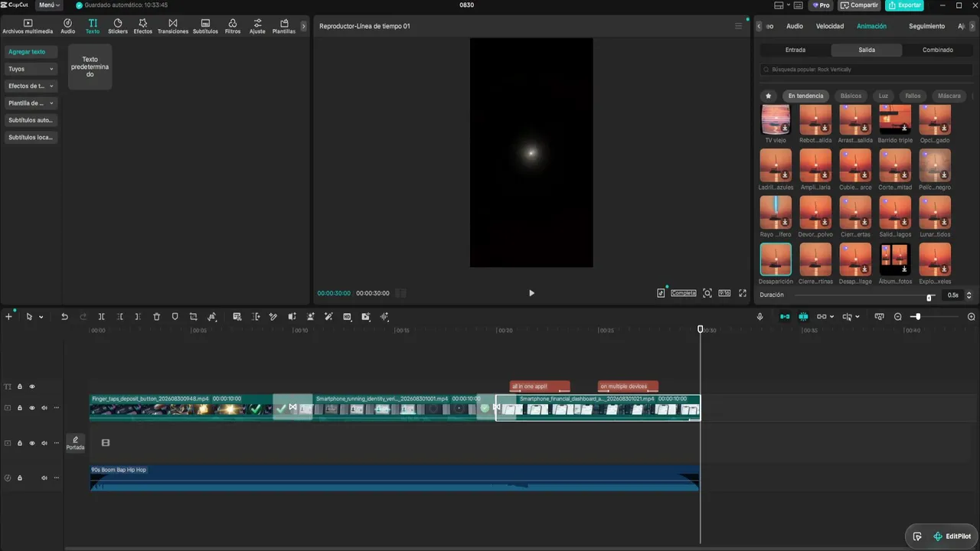Mute the main video track
The height and width of the screenshot is (551, 980).
tap(44, 408)
